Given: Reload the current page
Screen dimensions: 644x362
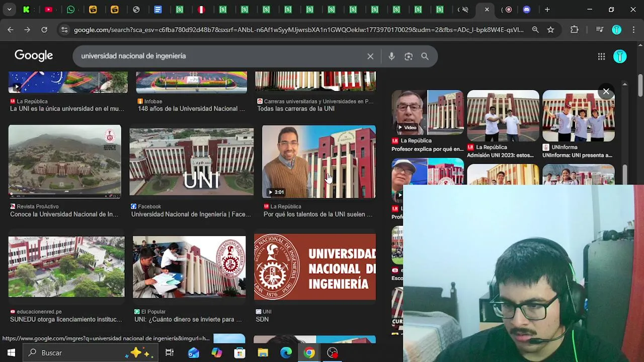Looking at the screenshot, I should [x=44, y=30].
